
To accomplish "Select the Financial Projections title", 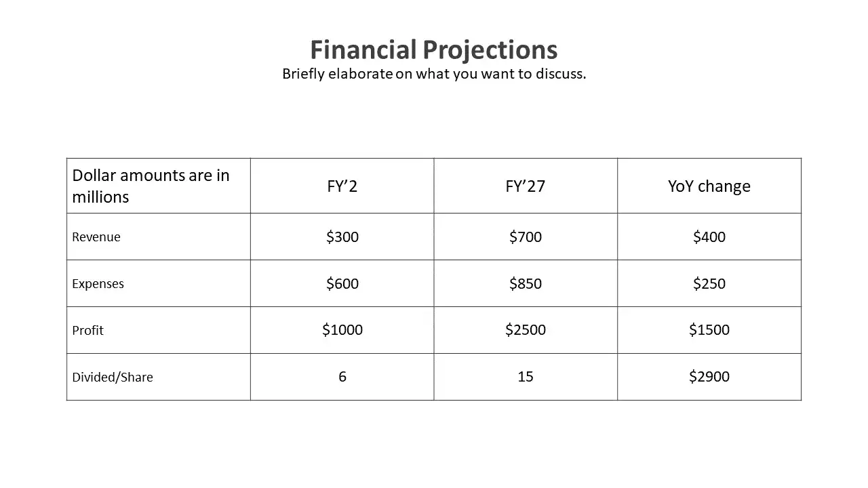I will [x=434, y=49].
